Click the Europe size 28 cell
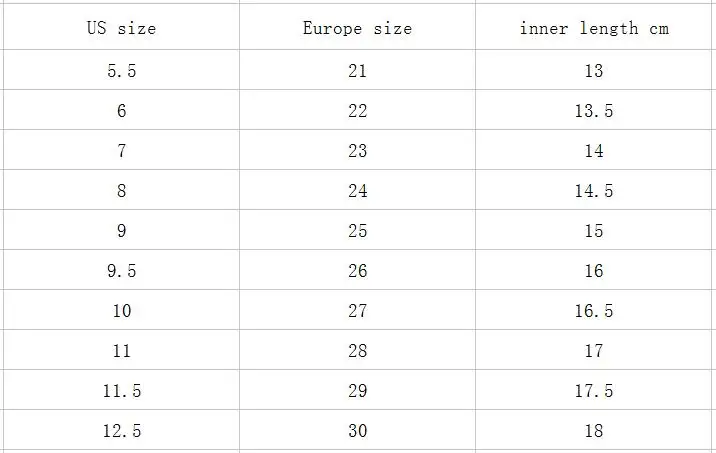The width and height of the screenshot is (716, 453). [358, 350]
